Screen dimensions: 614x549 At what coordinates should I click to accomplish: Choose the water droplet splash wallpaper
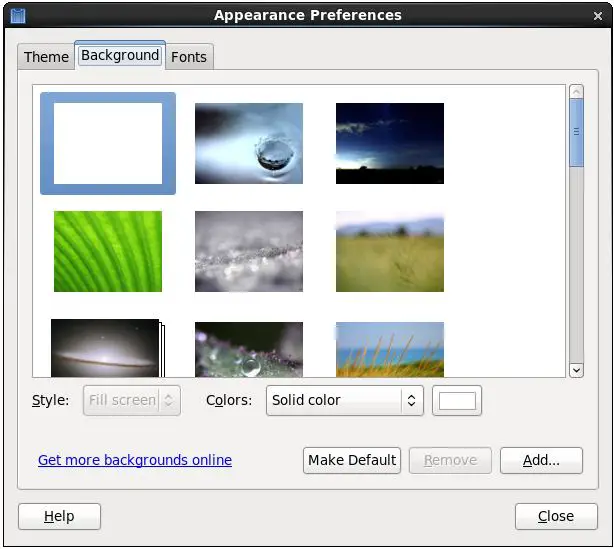(249, 143)
